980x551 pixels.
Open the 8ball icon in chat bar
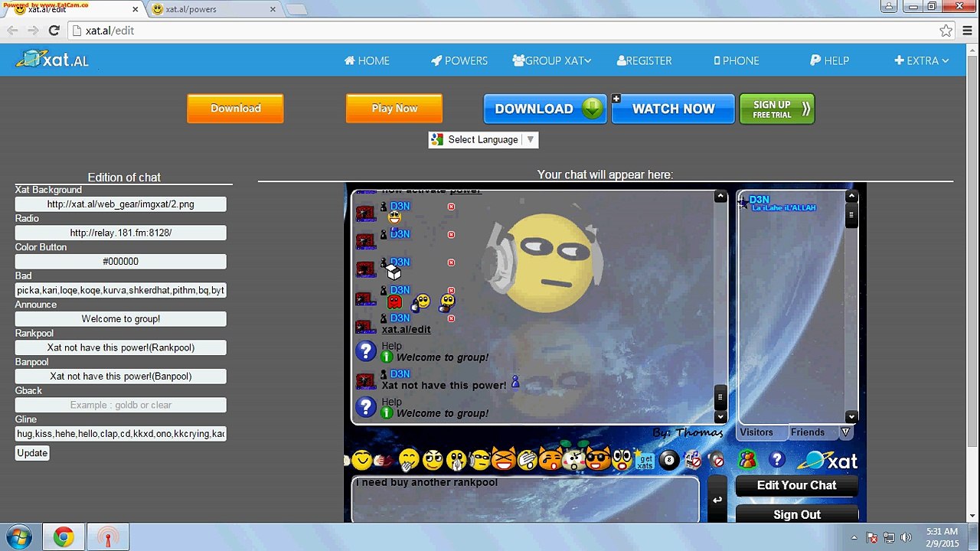[669, 461]
